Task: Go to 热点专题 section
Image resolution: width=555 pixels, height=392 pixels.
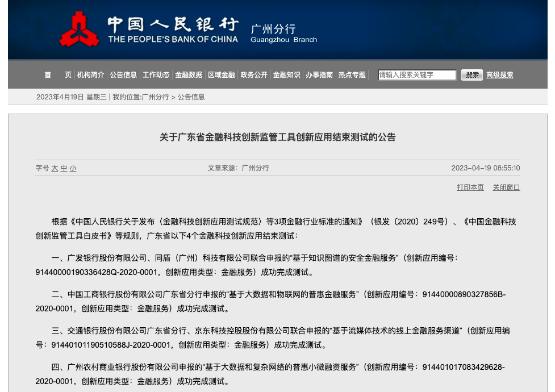Action: click(x=352, y=75)
